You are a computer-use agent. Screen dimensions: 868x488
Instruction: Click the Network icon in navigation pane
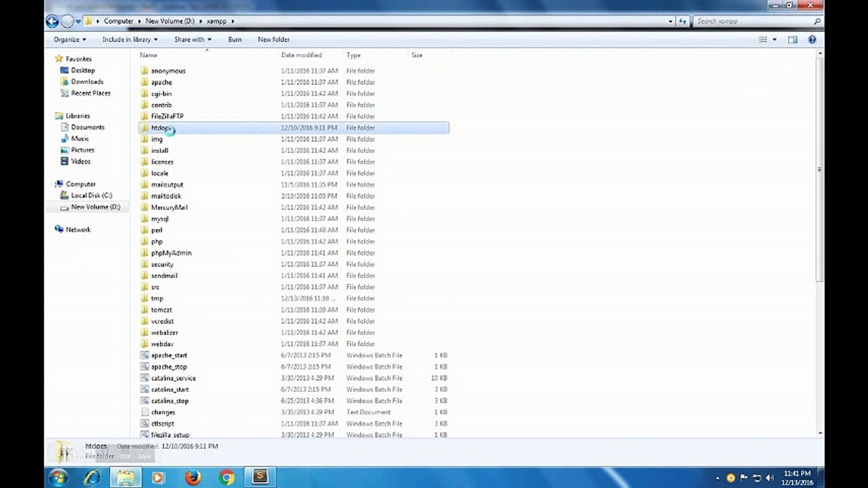click(59, 230)
